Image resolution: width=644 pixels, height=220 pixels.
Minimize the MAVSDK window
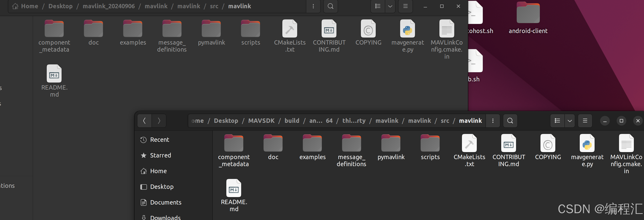pos(605,121)
